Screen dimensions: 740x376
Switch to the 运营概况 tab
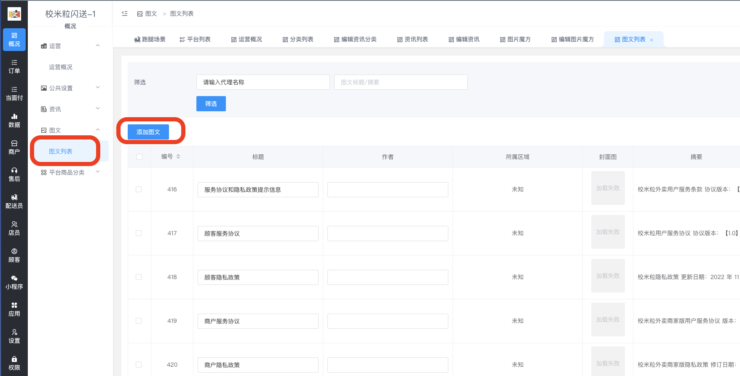pos(246,40)
